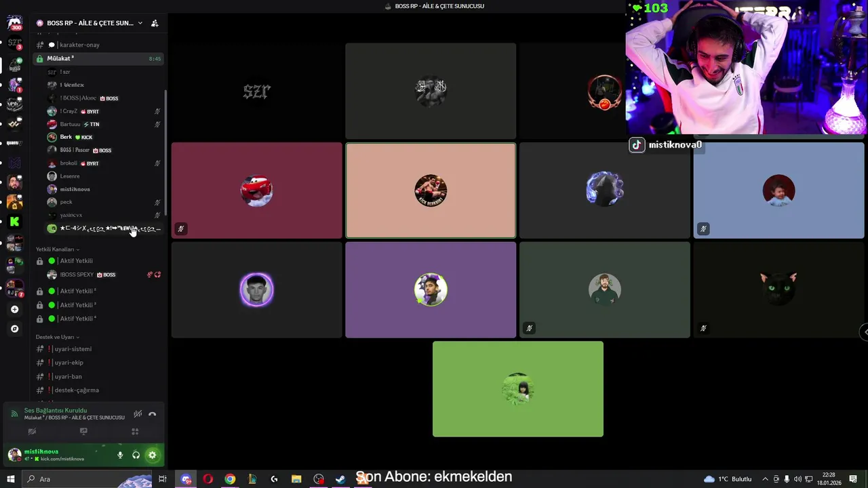The image size is (868, 488).
Task: Collapse the Yetkili Kanalları category
Action: [57, 249]
